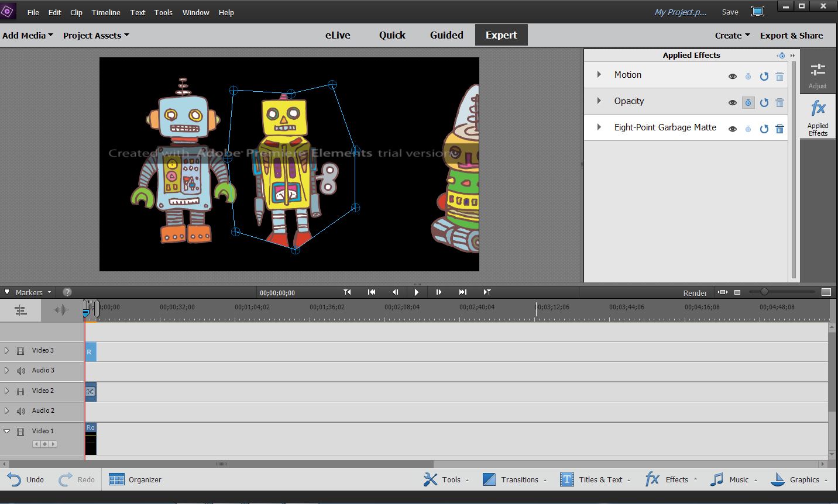Click the Render button
838x504 pixels.
coord(695,293)
